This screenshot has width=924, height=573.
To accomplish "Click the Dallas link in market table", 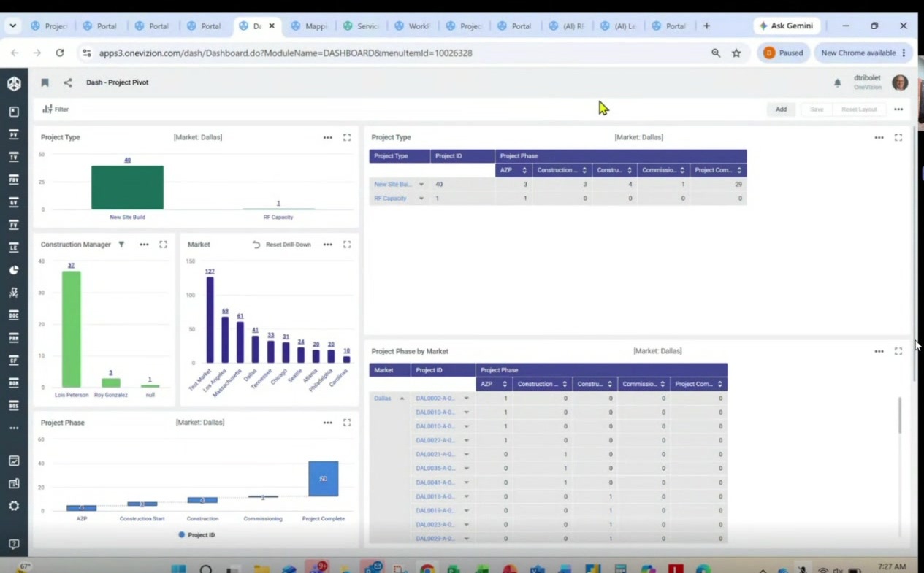I will (x=383, y=399).
